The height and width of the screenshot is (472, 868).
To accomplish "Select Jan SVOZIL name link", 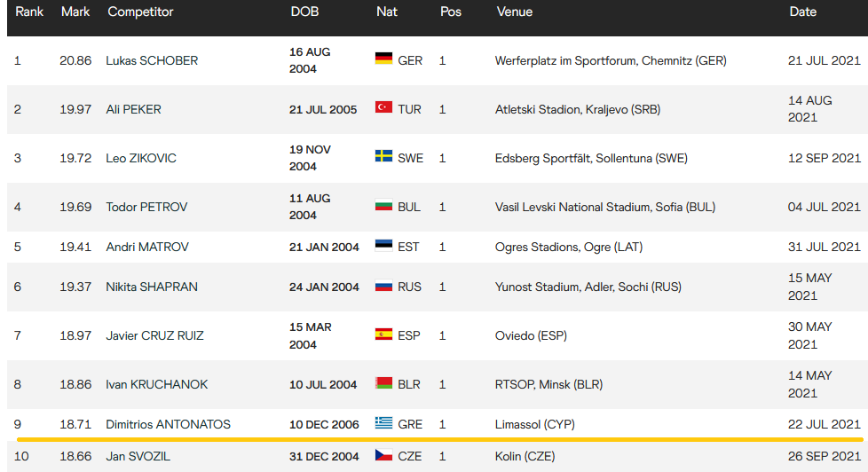I will [x=138, y=456].
